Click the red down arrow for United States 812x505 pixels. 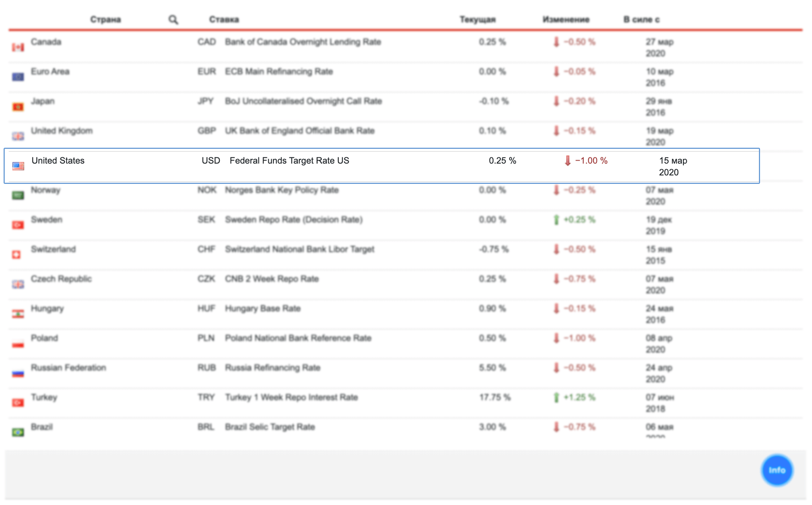pyautogui.click(x=568, y=160)
